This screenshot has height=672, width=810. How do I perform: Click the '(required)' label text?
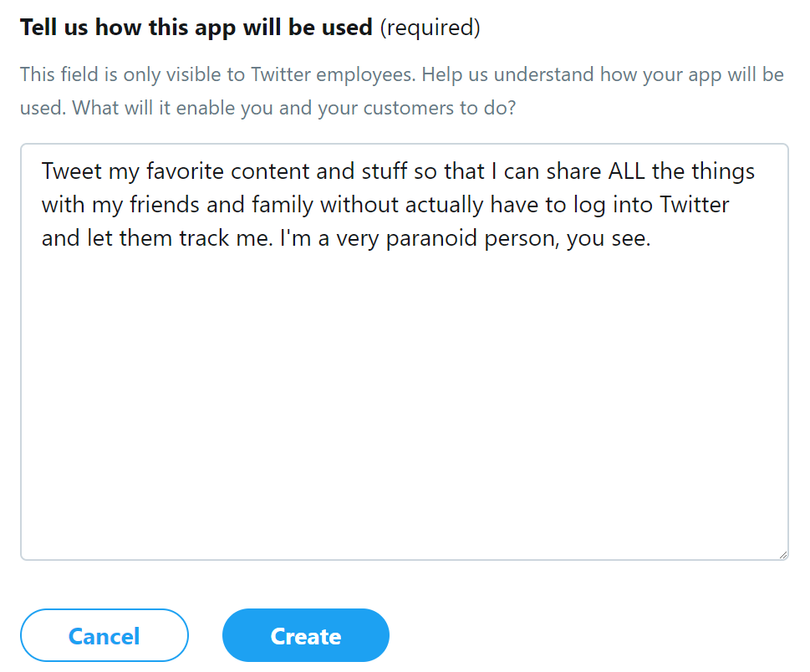430,28
